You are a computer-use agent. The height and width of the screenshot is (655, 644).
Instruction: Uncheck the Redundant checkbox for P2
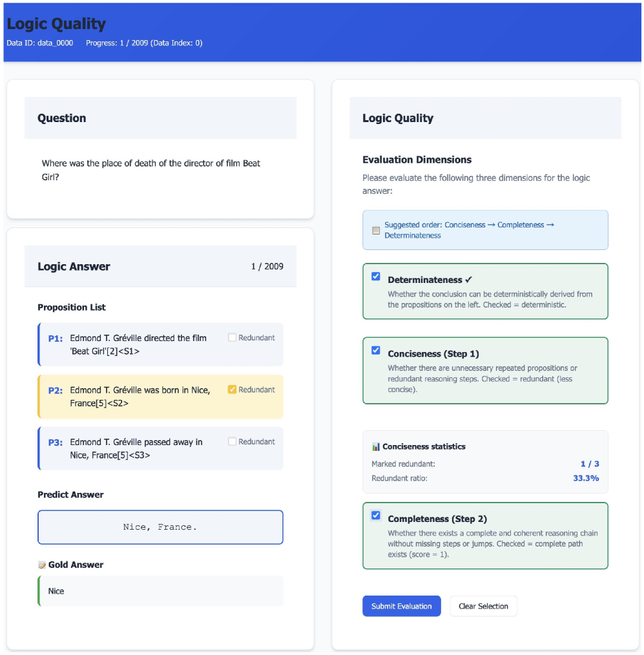233,390
